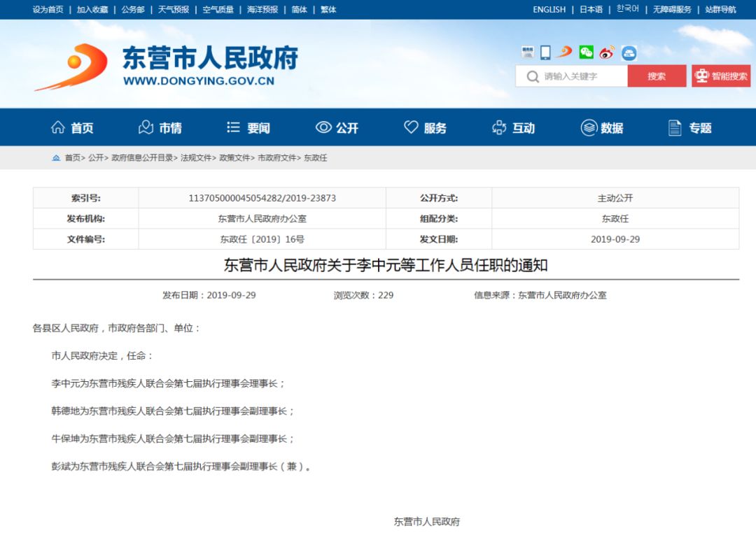The image size is (756, 533).
Task: Click the line naming 彭斌 as 副理事长（兼）
Action: click(x=181, y=467)
